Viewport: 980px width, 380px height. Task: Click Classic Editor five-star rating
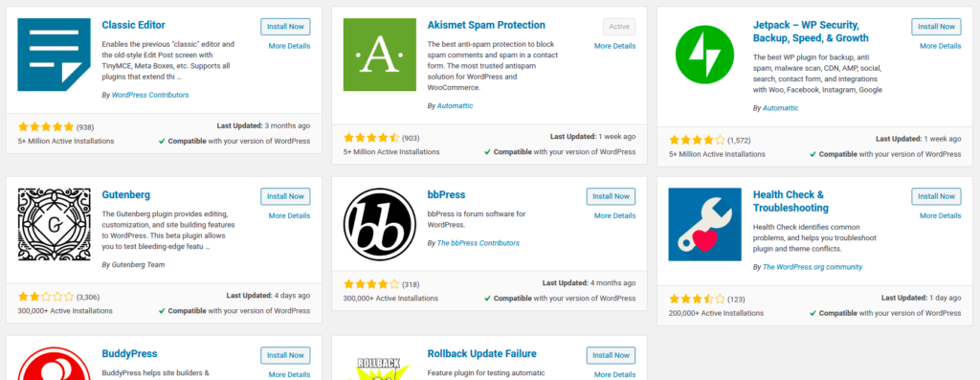tap(46, 127)
